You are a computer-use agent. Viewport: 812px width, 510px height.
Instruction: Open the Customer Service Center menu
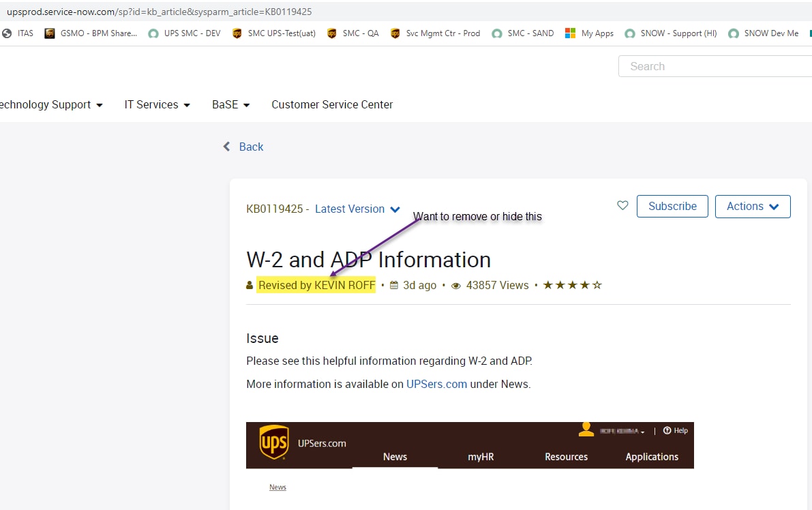(x=332, y=104)
